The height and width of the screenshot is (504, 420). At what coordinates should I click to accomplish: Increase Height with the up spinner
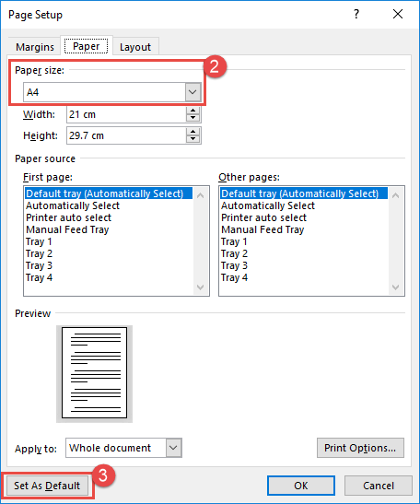click(192, 132)
